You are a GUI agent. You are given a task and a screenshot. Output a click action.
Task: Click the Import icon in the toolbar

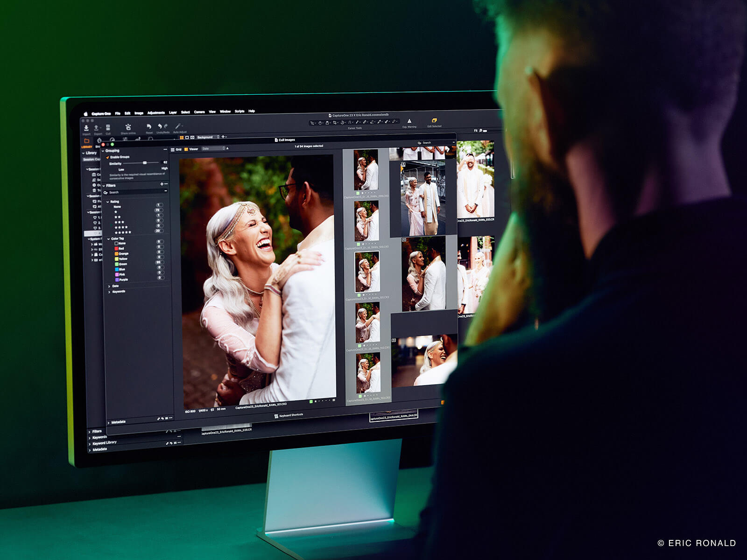tap(86, 127)
